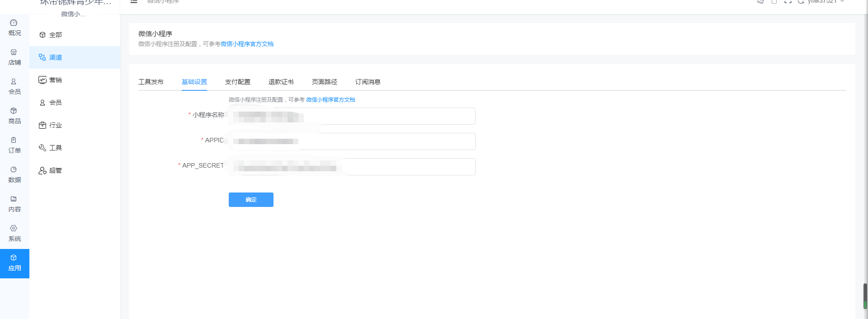Click the APP_SECRET input field
Image resolution: width=868 pixels, height=319 pixels.
[352, 167]
